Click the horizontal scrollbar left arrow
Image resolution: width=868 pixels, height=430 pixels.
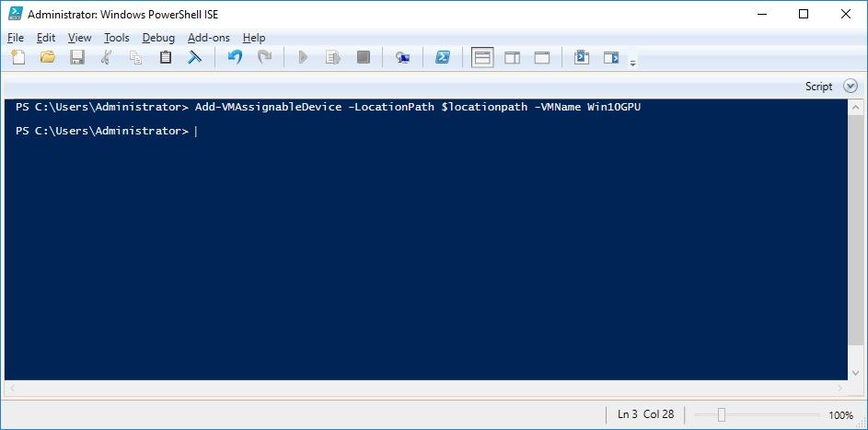pyautogui.click(x=11, y=388)
